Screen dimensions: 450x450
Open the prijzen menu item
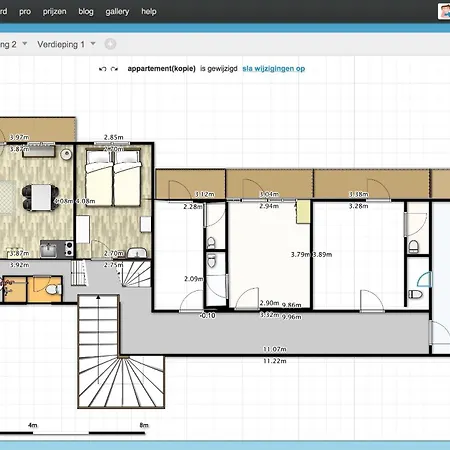pos(54,12)
